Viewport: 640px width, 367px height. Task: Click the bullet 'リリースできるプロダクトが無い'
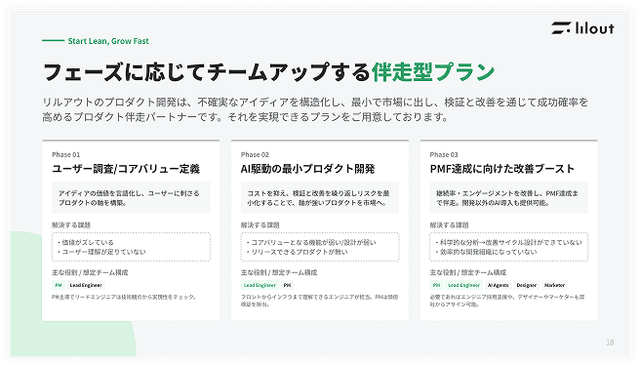297,252
